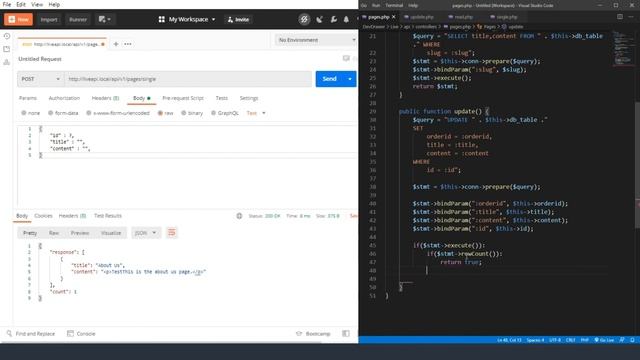Viewport: 640px width, 360px height.
Task: Open the Terminal menu in VS Code
Action: [394, 5]
